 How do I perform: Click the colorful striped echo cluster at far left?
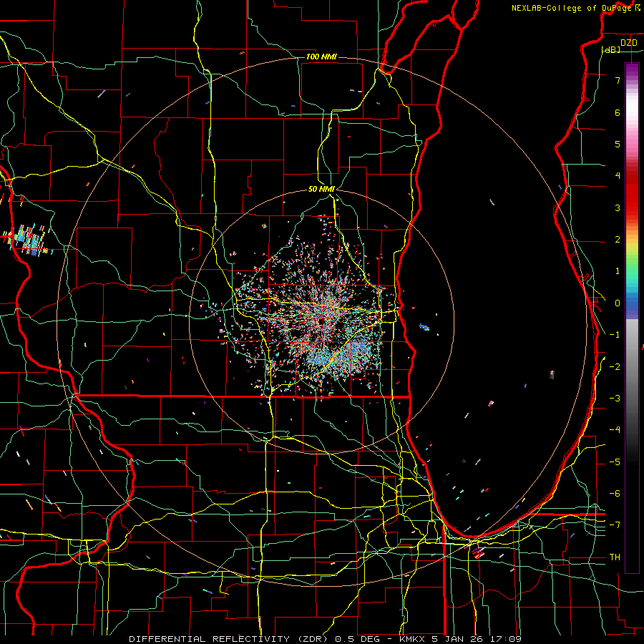click(29, 240)
